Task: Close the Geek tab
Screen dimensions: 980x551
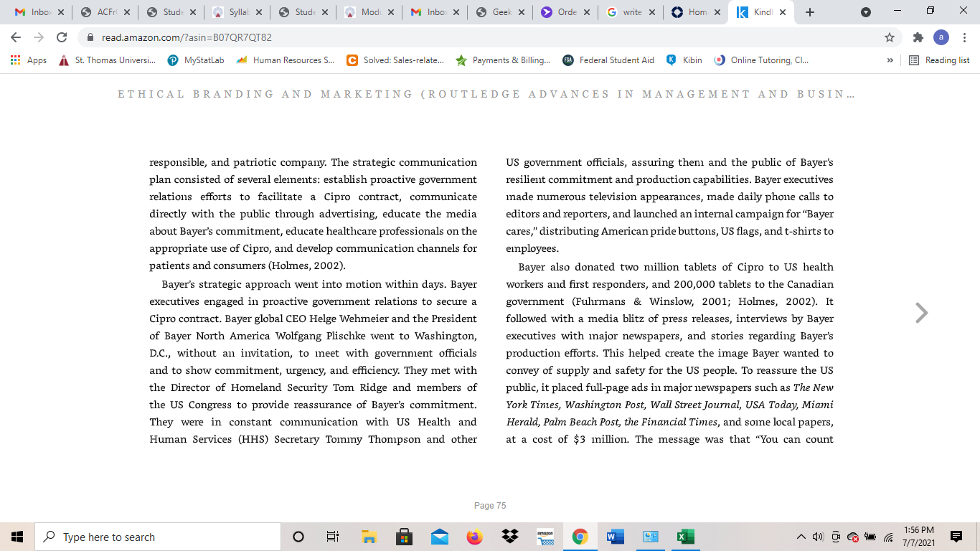Action: tap(521, 12)
